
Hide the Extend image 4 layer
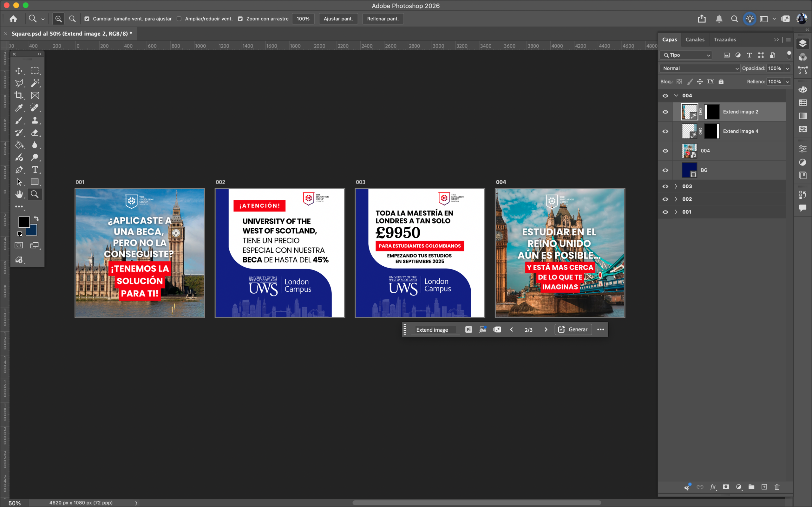[x=665, y=131]
